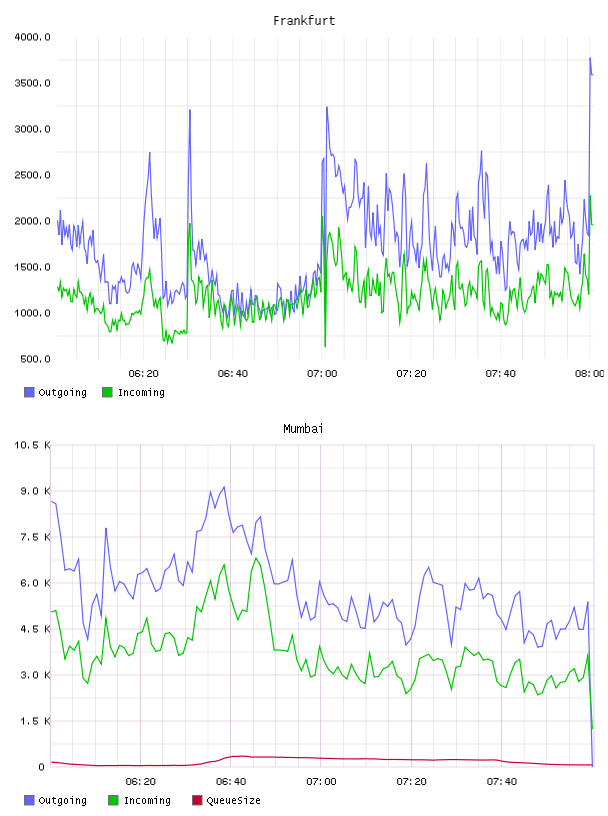The image size is (608, 816).
Task: Click the 06:20 time label on Mumbai chart
Action: click(x=141, y=782)
